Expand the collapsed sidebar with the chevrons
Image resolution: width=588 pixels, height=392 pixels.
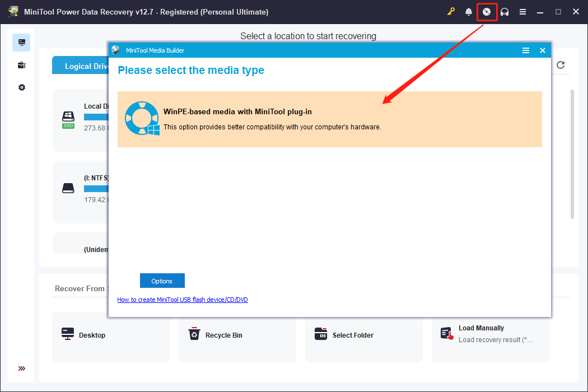[21, 368]
